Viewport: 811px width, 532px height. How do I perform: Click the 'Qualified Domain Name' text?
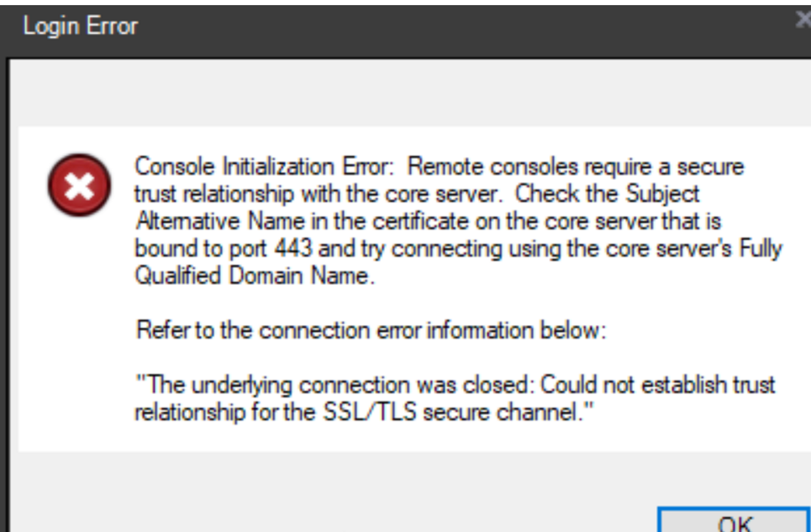[253, 276]
